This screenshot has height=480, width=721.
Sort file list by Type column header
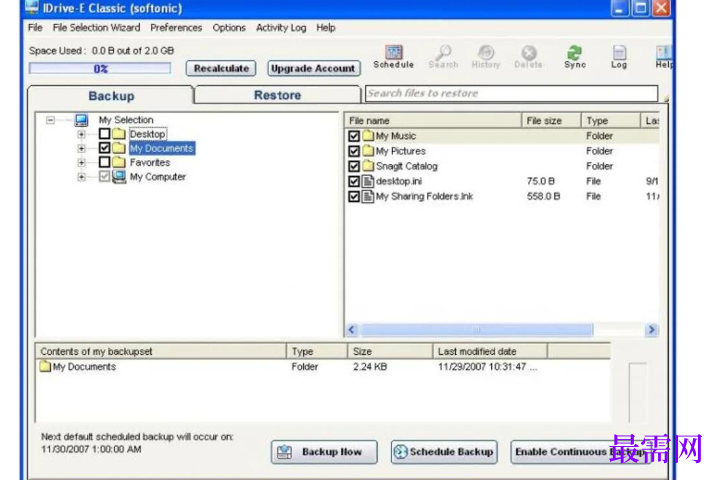pyautogui.click(x=610, y=120)
